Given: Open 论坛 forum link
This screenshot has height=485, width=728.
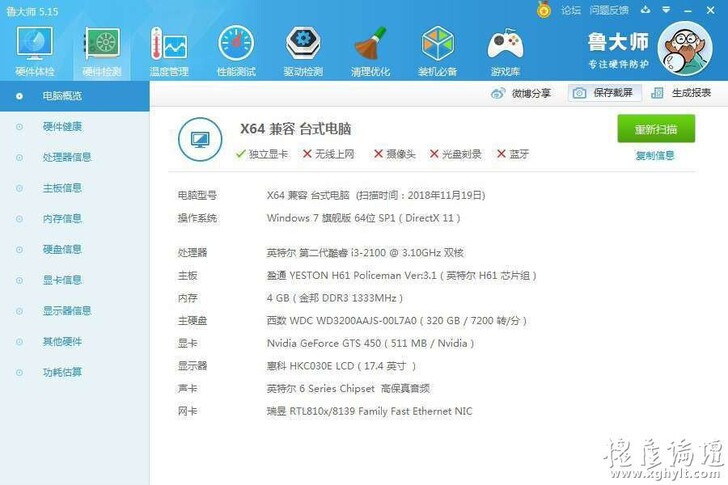Looking at the screenshot, I should click(x=571, y=10).
